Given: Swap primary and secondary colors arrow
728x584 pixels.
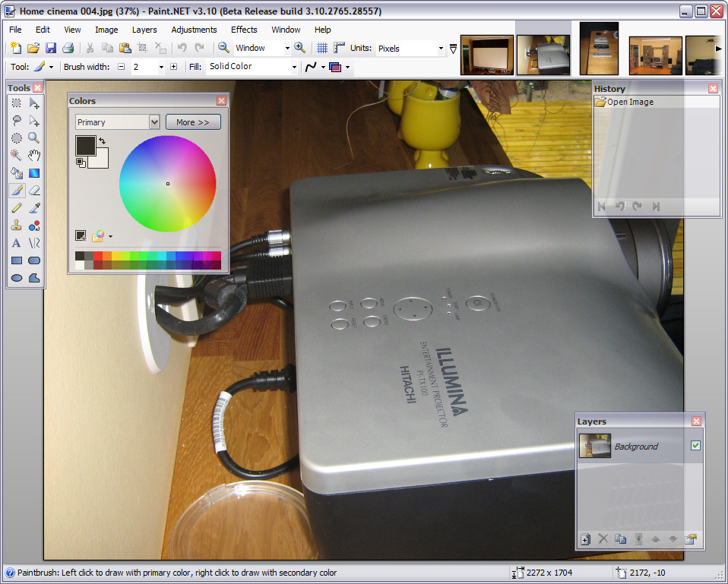Looking at the screenshot, I should (103, 140).
